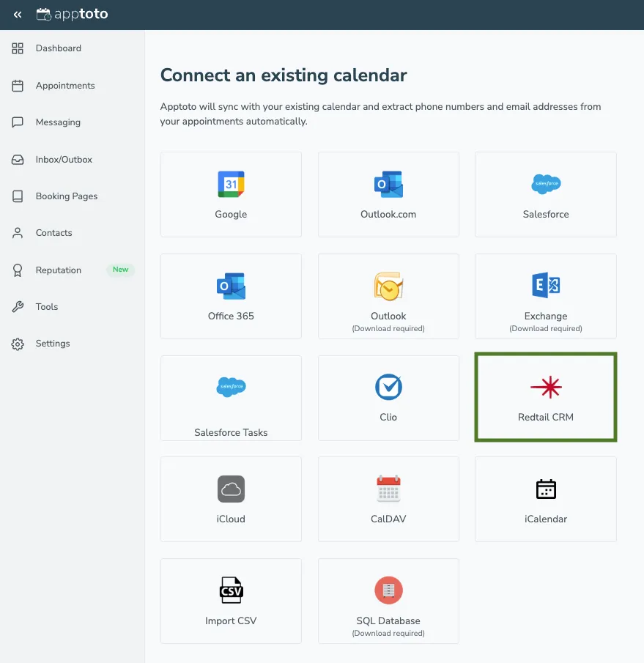
Task: Select the iCloud label
Action: (231, 519)
